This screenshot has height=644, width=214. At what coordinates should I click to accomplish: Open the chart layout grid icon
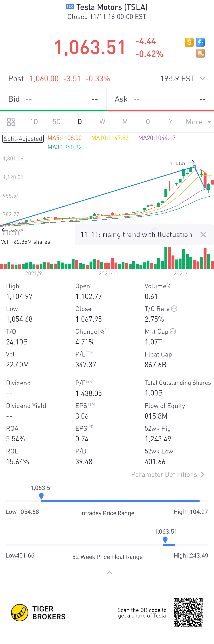pos(11,122)
